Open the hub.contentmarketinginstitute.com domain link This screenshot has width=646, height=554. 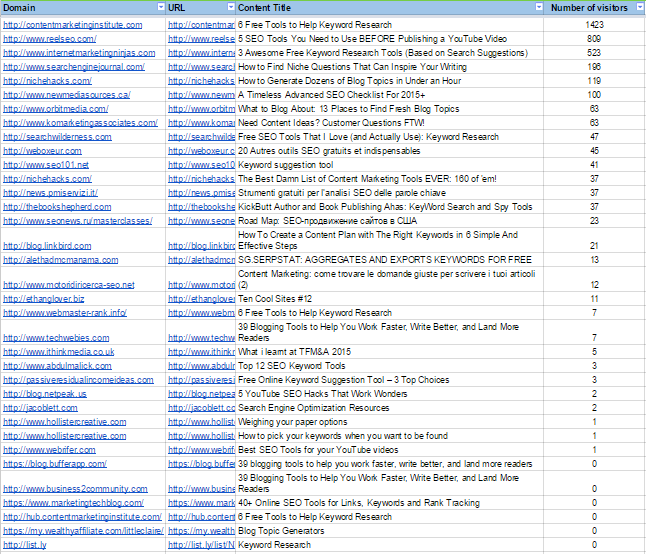[82, 517]
